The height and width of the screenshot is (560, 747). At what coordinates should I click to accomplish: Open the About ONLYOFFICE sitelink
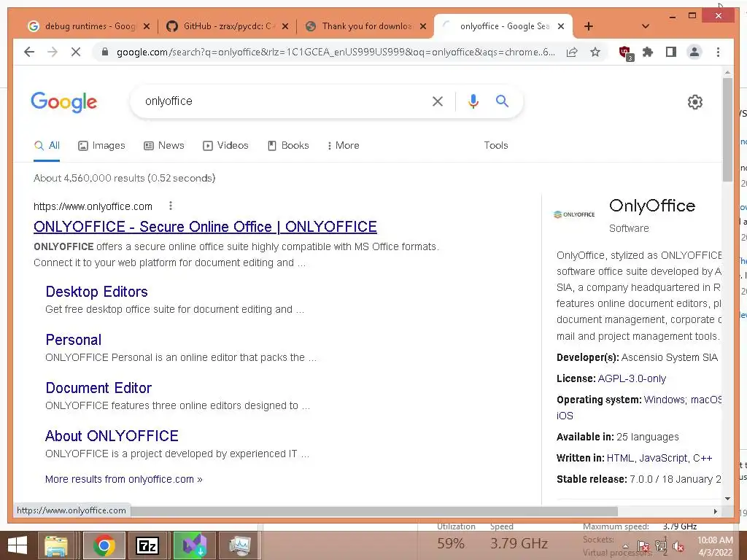click(112, 436)
